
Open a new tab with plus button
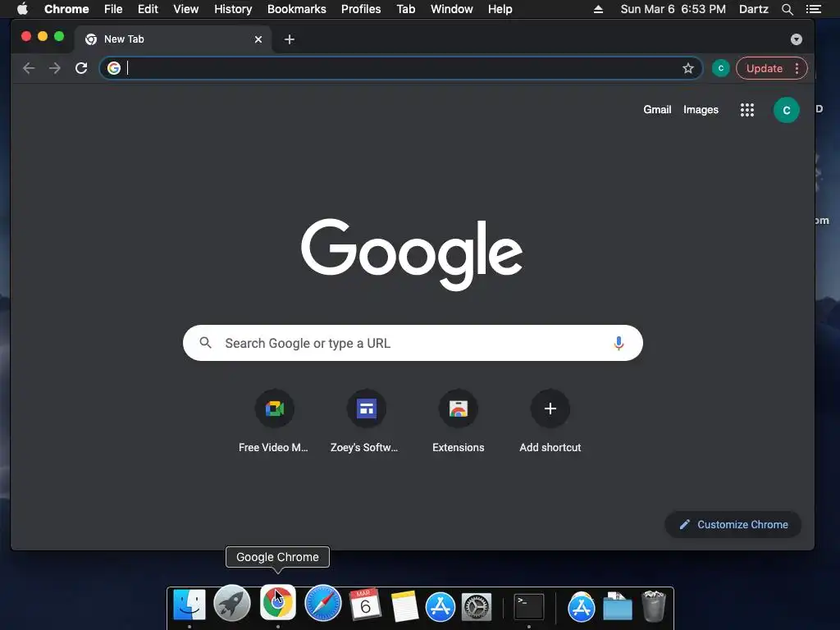(x=290, y=39)
